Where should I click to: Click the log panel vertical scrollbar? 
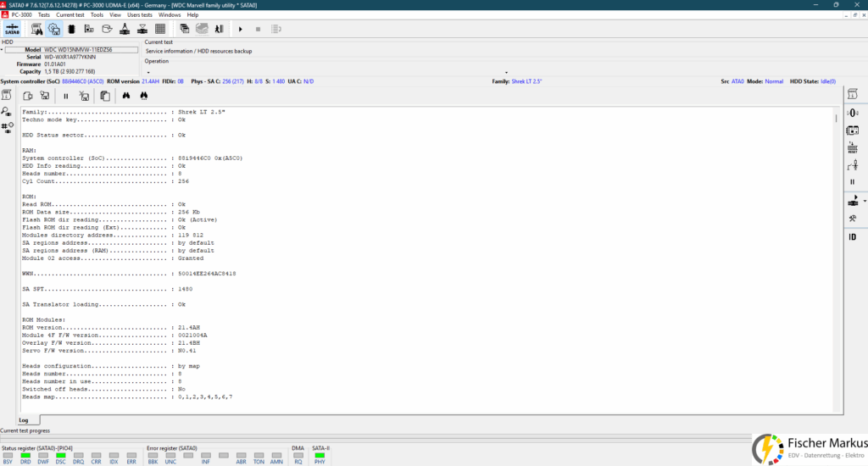836,259
